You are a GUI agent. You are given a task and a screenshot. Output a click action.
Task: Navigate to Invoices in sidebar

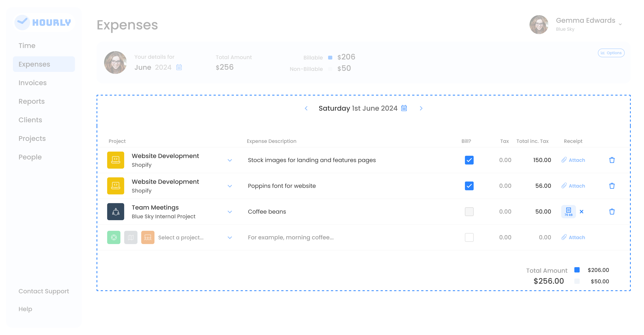click(x=33, y=83)
